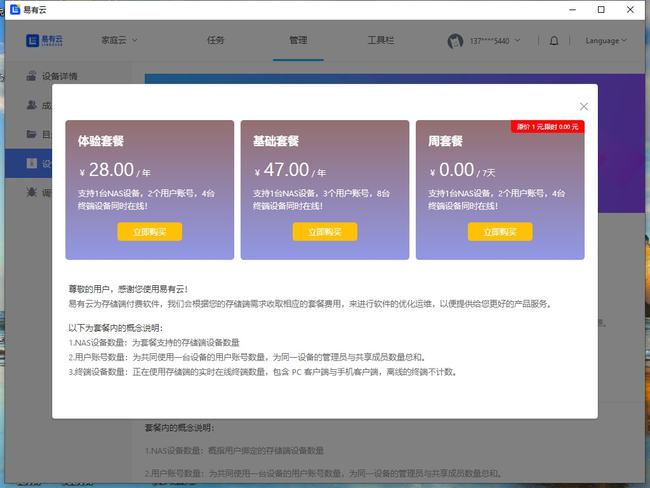This screenshot has height=488, width=650.
Task: Buy the 基础套餐 47.00 plan
Action: [325, 231]
